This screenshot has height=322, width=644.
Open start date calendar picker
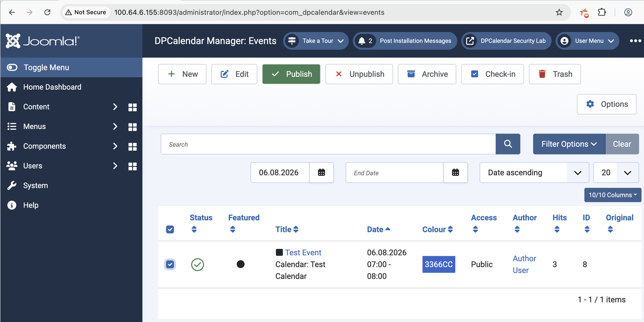pos(322,172)
